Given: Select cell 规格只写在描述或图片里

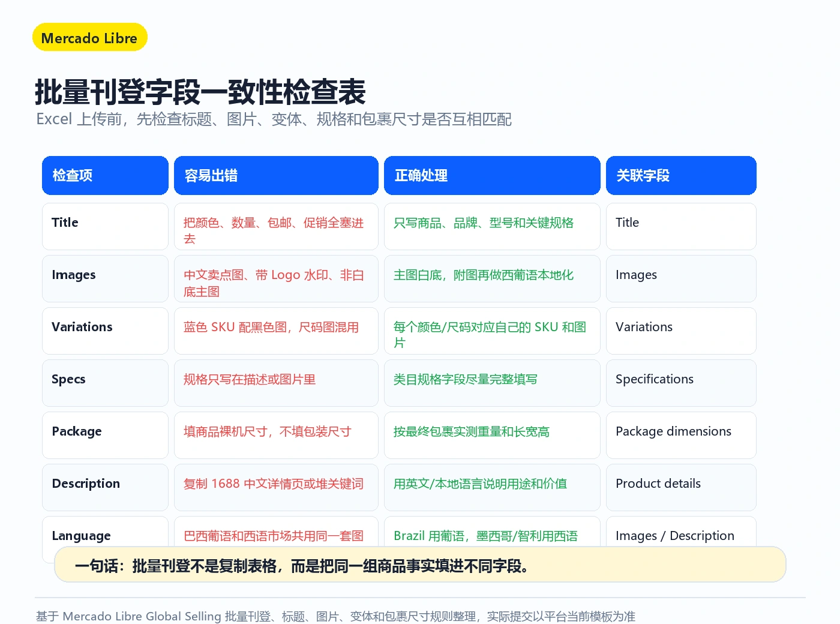Looking at the screenshot, I should tap(276, 383).
